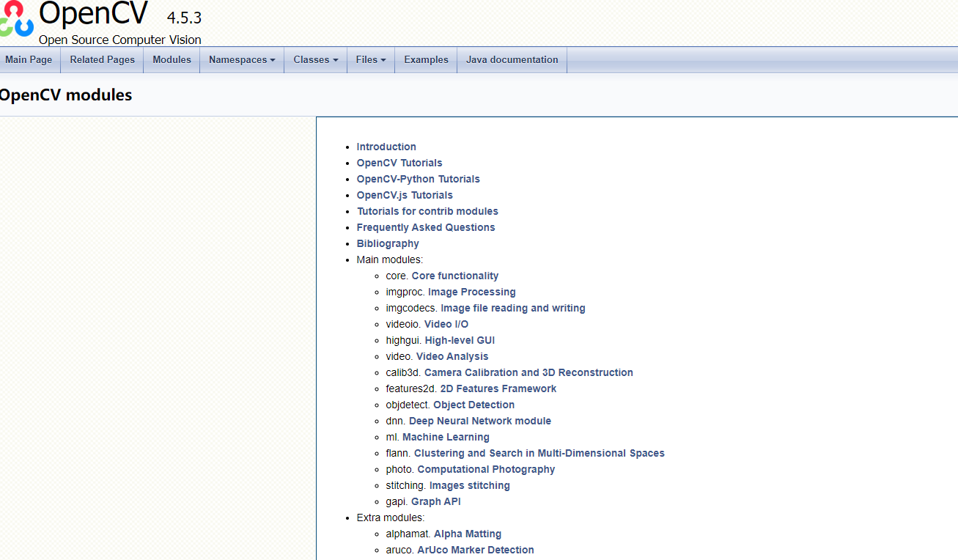Screen dimensions: 958x560
Task: Click the OpenCV logo icon
Action: point(16,20)
